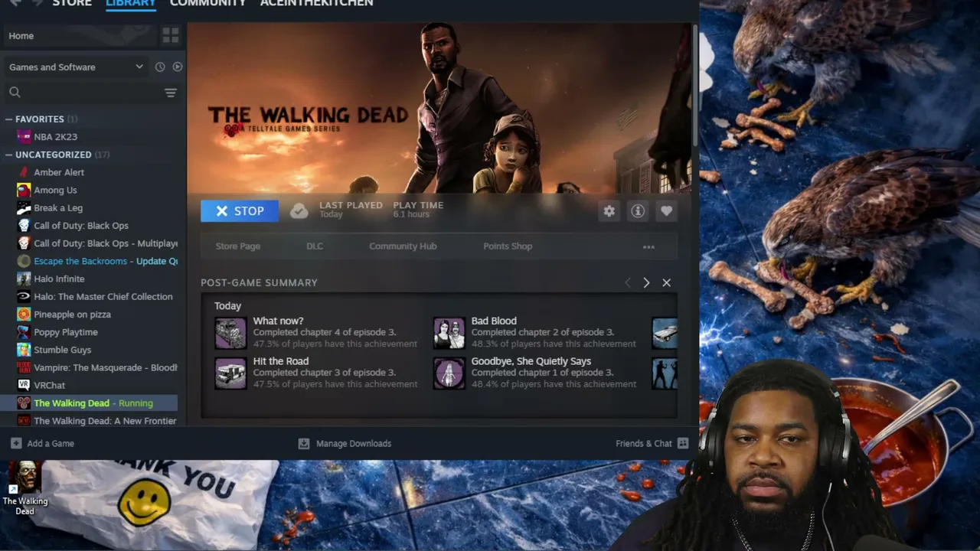Open the advanced filter options icon
The image size is (980, 551).
(x=170, y=93)
